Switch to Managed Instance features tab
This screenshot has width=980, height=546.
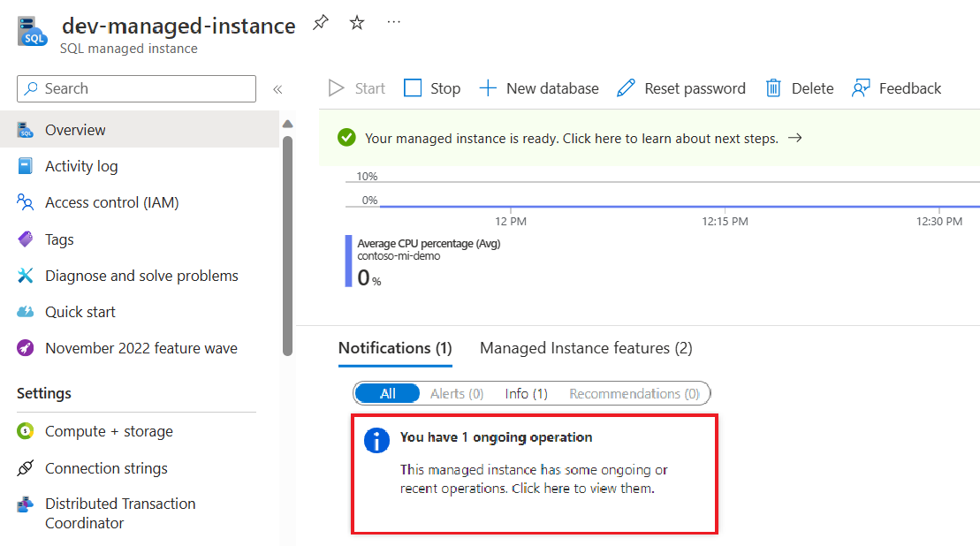pos(586,348)
